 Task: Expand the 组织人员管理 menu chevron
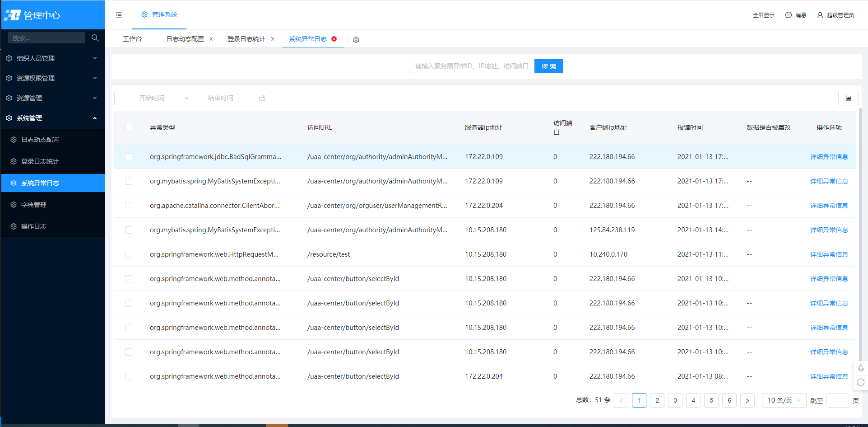[x=95, y=58]
